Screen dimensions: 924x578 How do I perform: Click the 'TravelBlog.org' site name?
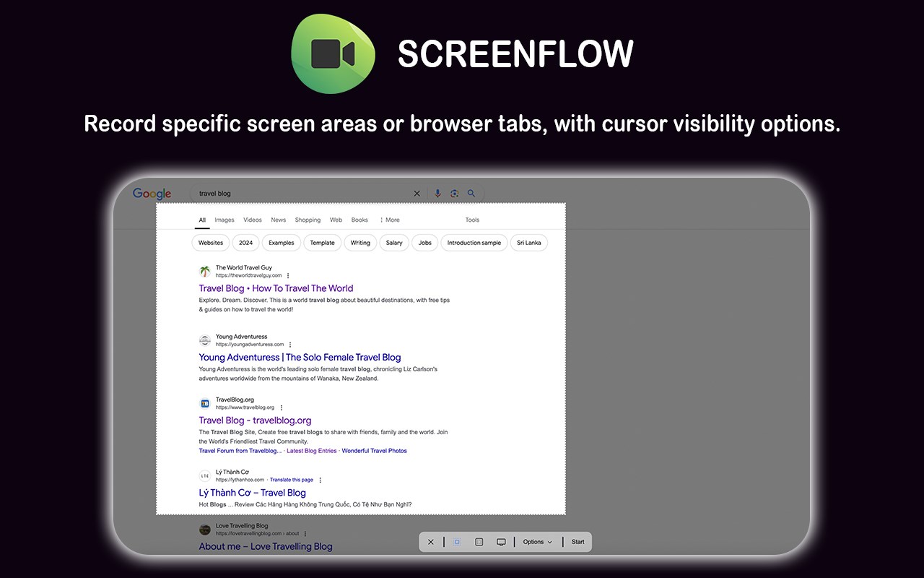click(x=235, y=400)
